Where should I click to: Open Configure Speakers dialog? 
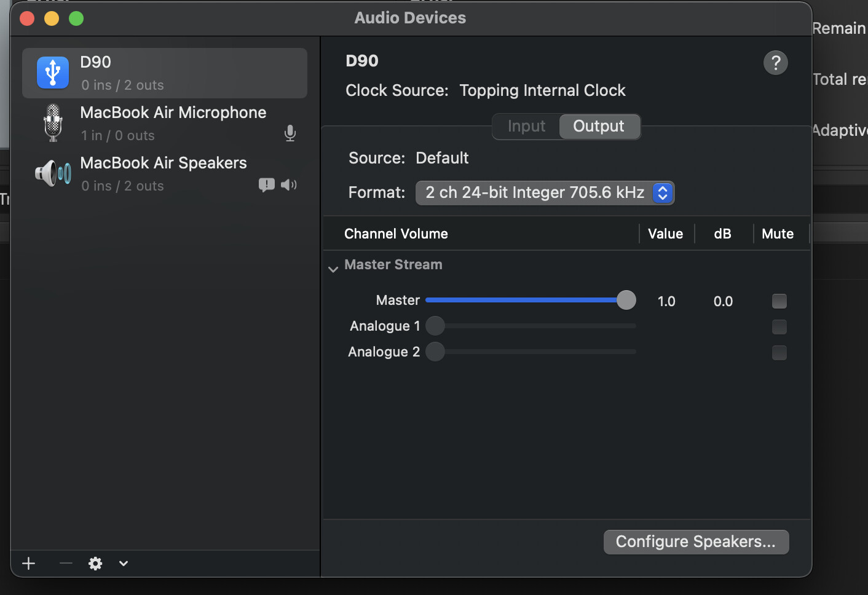tap(696, 542)
